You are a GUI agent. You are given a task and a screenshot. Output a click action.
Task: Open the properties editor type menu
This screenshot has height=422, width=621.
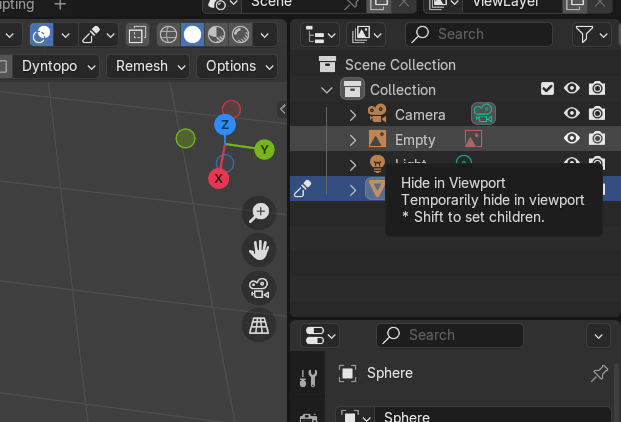point(320,336)
